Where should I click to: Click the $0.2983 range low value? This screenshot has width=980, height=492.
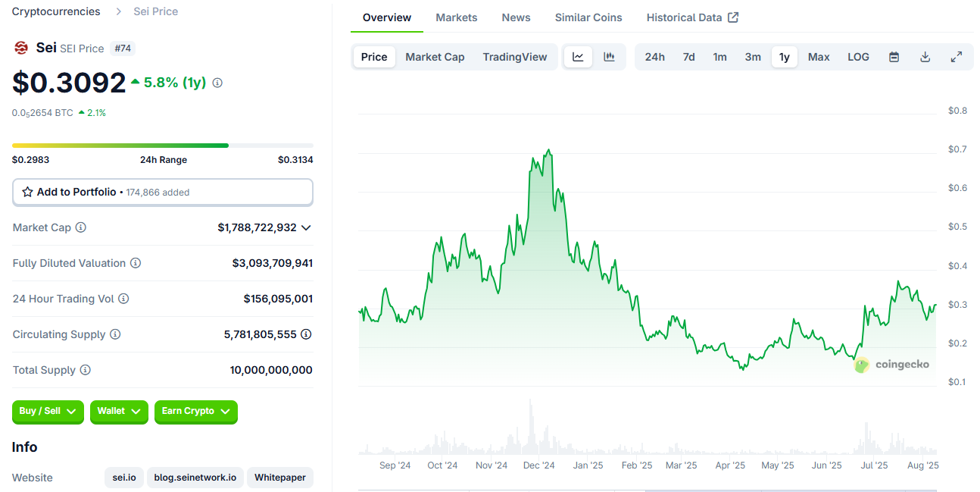tap(30, 160)
